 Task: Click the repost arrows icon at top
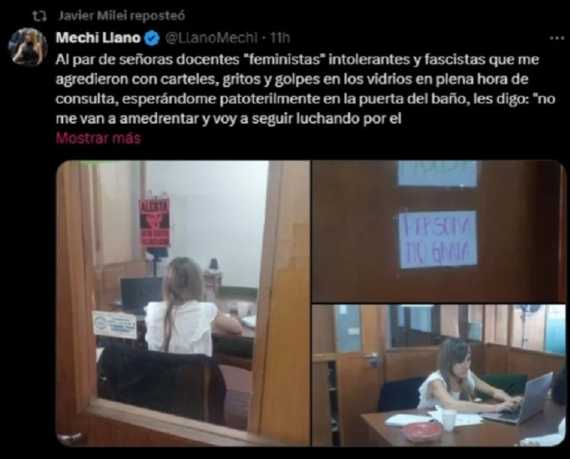tap(39, 16)
